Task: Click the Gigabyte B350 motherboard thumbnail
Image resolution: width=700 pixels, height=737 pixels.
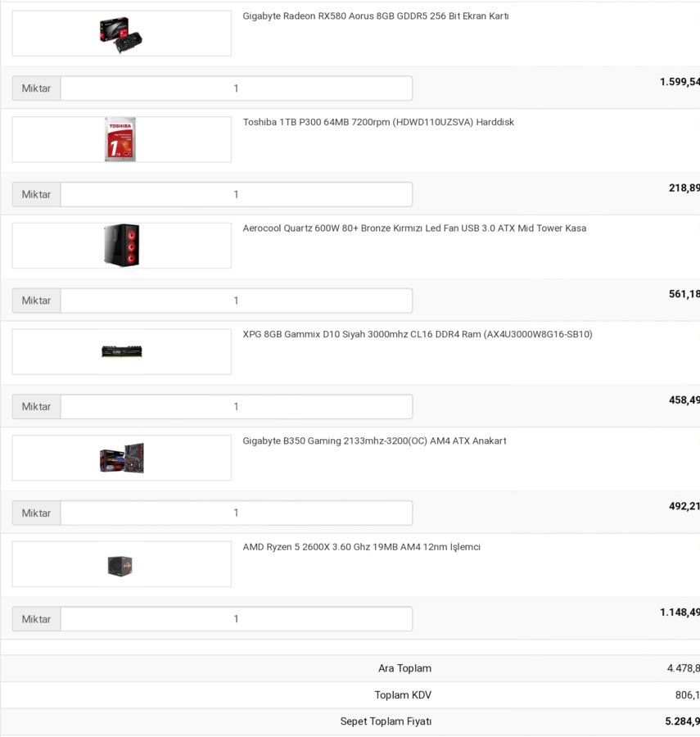Action: click(x=121, y=458)
